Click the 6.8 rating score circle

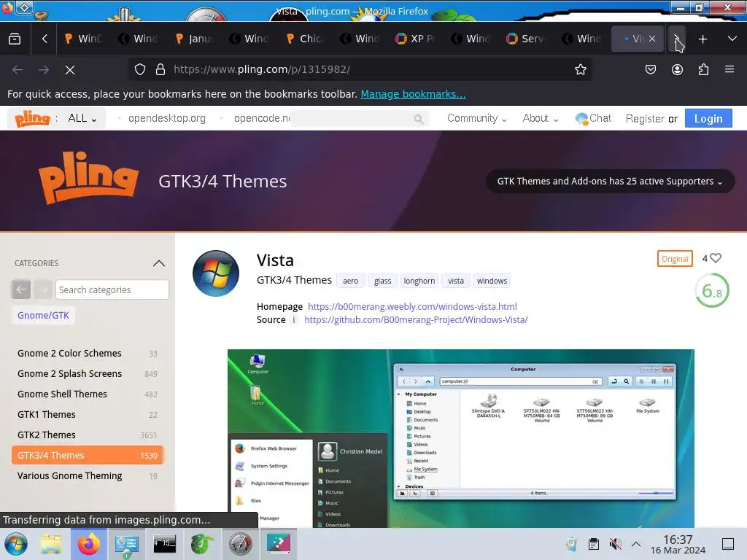coord(712,290)
